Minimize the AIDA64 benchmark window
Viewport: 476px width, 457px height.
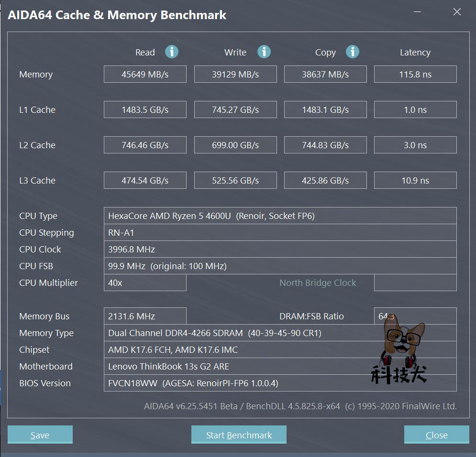pos(418,12)
